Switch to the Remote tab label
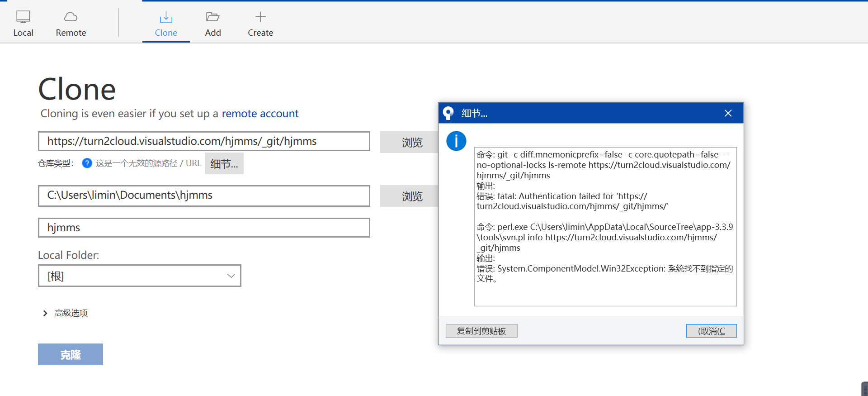 click(71, 33)
